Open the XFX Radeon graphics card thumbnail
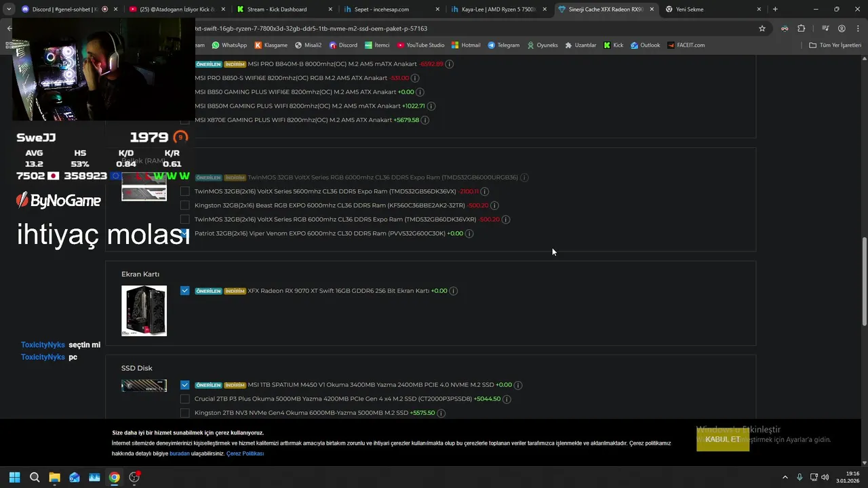 (144, 310)
